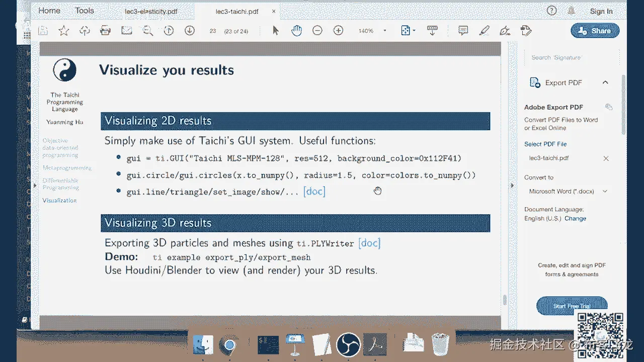Click the blue Share button
Viewport: 644px width, 362px height.
pyautogui.click(x=595, y=31)
